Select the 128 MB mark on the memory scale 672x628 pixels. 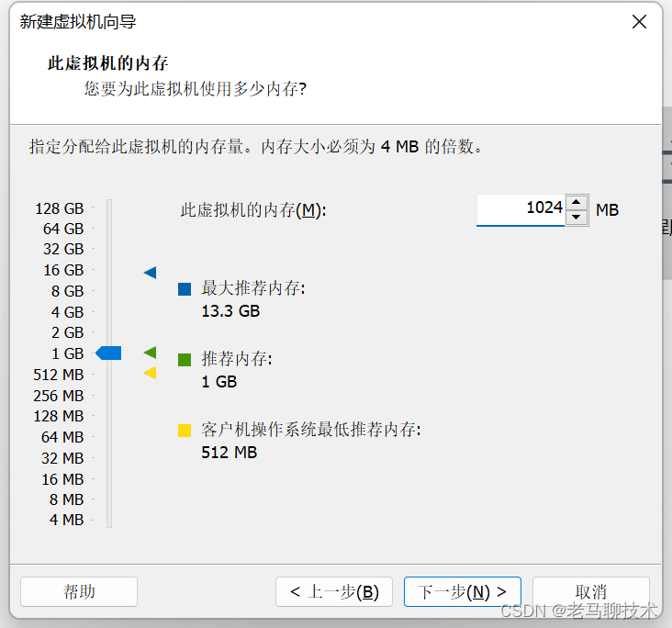[x=58, y=416]
